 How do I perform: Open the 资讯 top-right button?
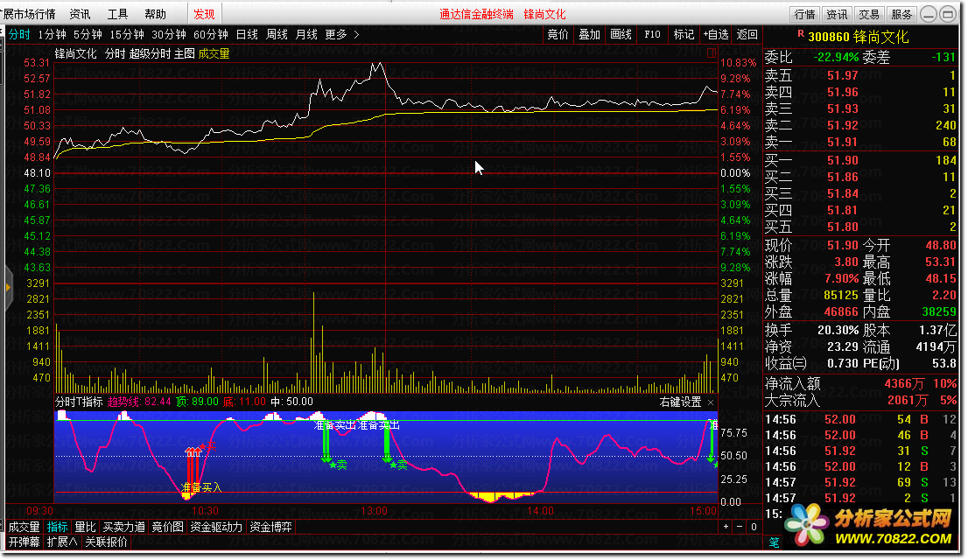pyautogui.click(x=837, y=14)
